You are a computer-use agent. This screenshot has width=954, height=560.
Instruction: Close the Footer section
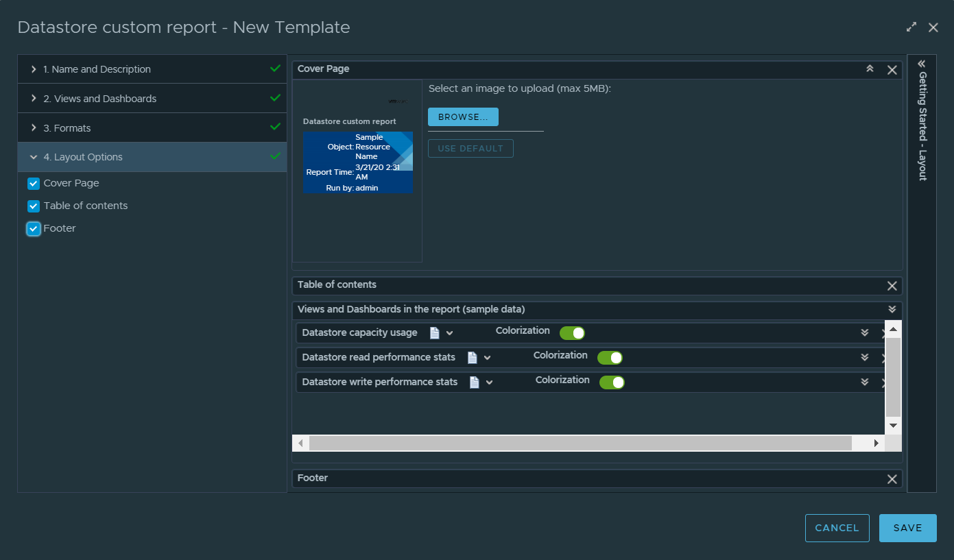pyautogui.click(x=892, y=478)
